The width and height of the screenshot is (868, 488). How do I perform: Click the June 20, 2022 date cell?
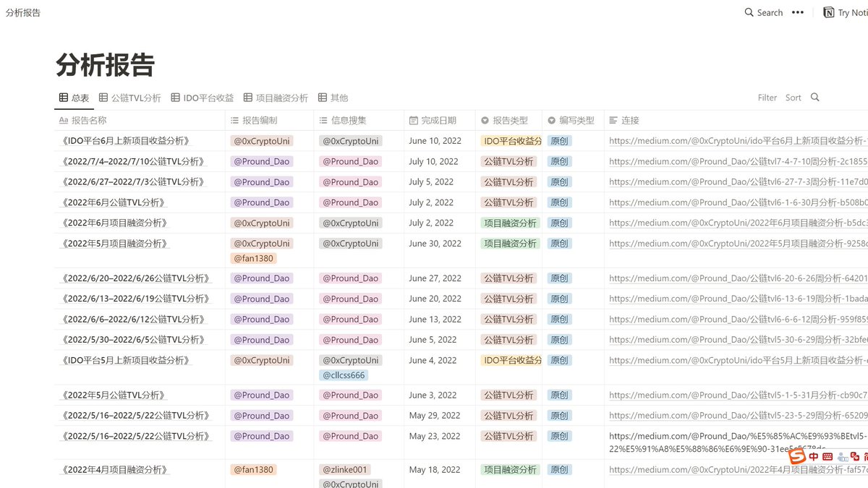(x=435, y=299)
